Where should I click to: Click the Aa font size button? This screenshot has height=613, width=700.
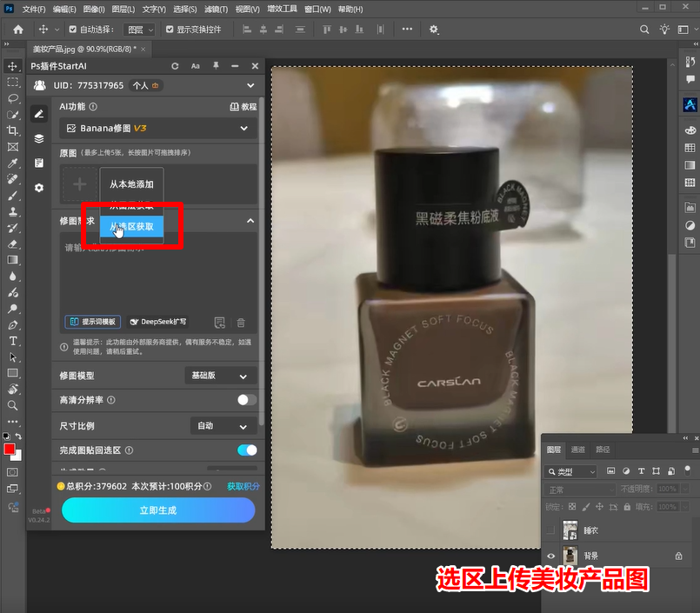(196, 66)
